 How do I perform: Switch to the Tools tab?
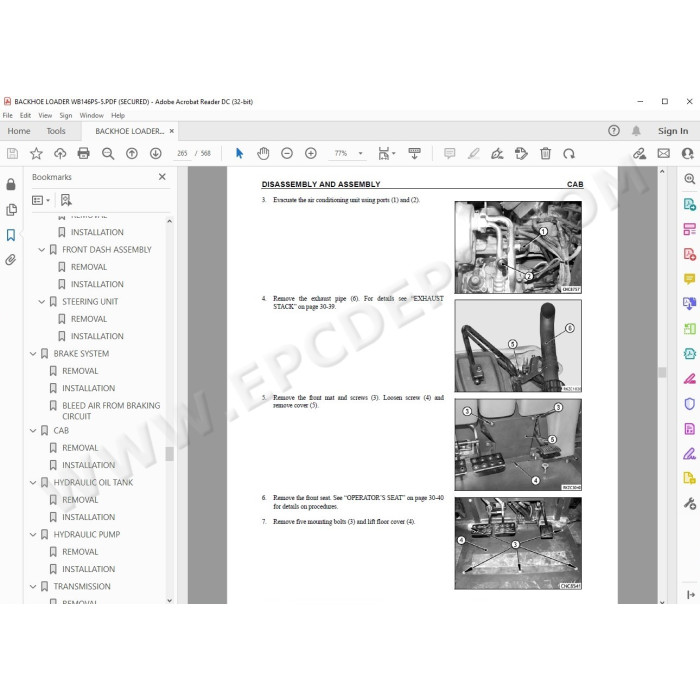(x=56, y=131)
